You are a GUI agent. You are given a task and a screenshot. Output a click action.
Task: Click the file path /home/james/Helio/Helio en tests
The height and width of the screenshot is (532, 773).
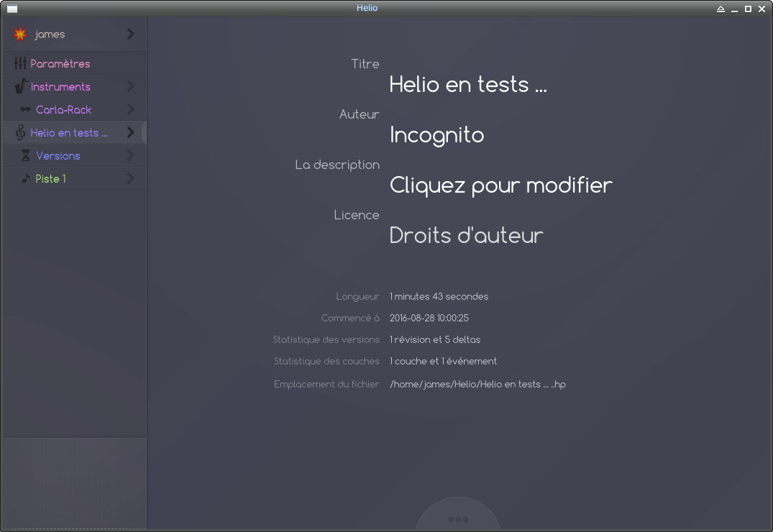[x=477, y=384]
